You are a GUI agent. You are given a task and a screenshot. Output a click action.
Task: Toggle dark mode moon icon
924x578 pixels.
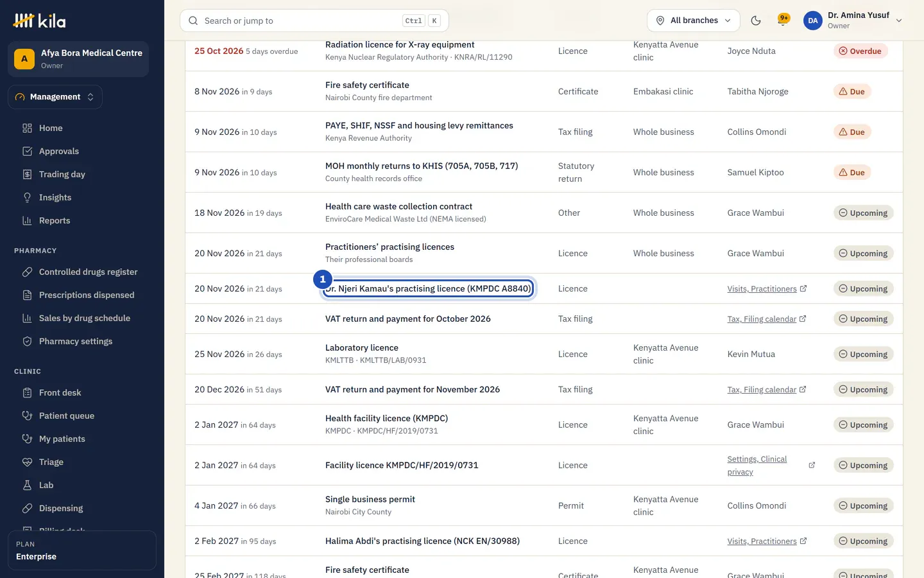756,21
